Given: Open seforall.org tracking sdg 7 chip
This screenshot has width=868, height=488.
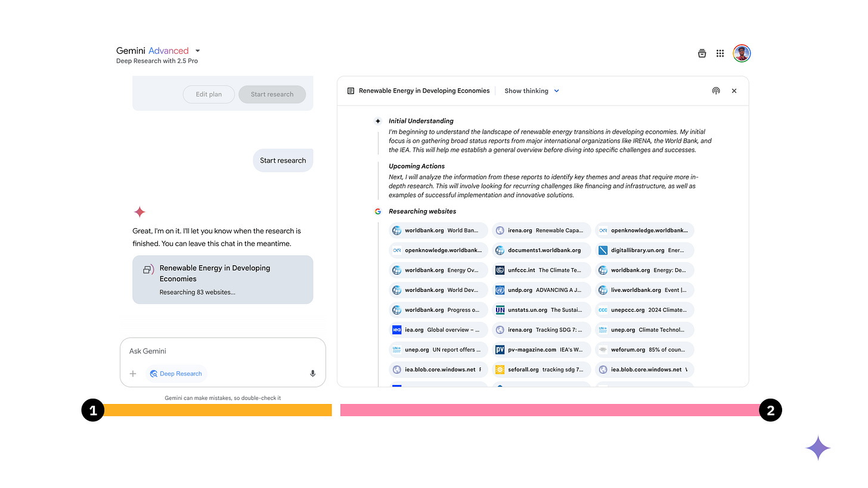Looking at the screenshot, I should tap(541, 369).
